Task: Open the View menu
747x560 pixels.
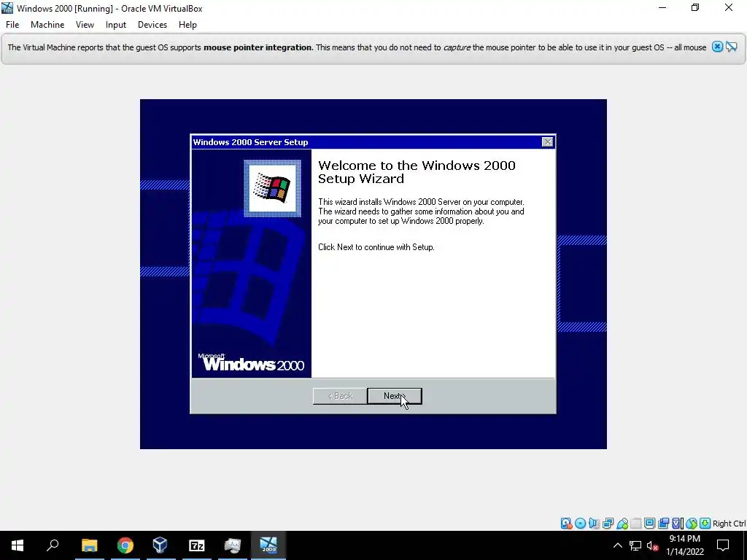Action: [x=85, y=25]
